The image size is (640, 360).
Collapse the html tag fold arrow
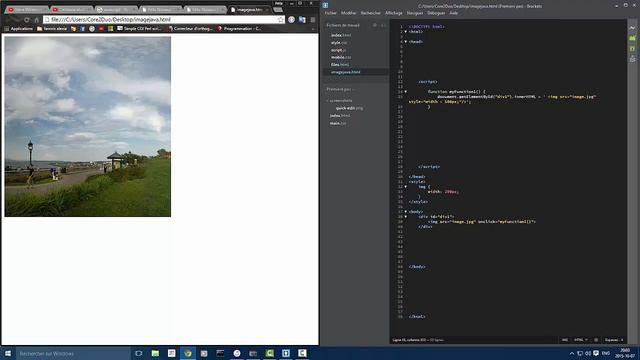(405, 31)
